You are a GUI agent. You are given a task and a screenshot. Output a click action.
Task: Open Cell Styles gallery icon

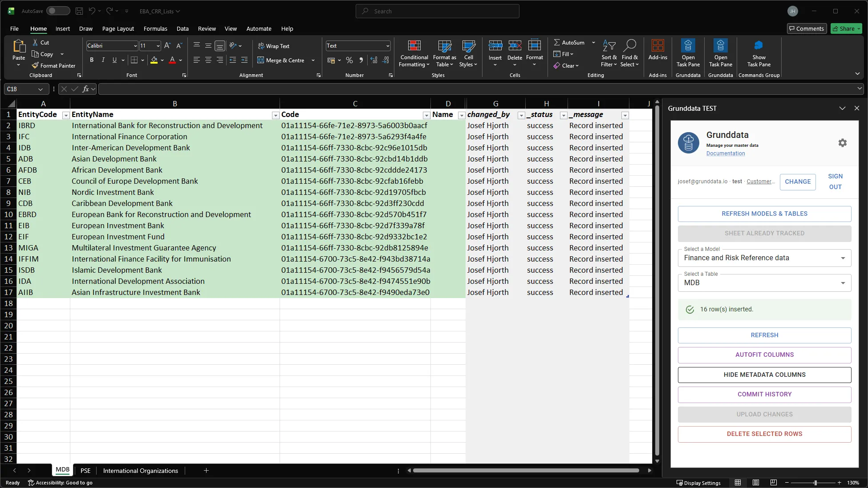tap(468, 46)
